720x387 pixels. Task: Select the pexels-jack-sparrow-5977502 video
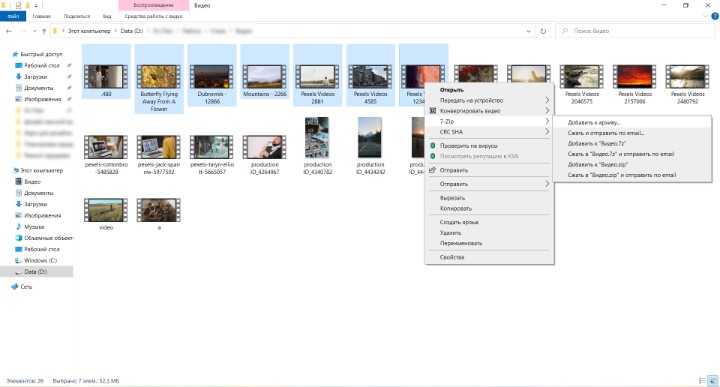pos(159,155)
